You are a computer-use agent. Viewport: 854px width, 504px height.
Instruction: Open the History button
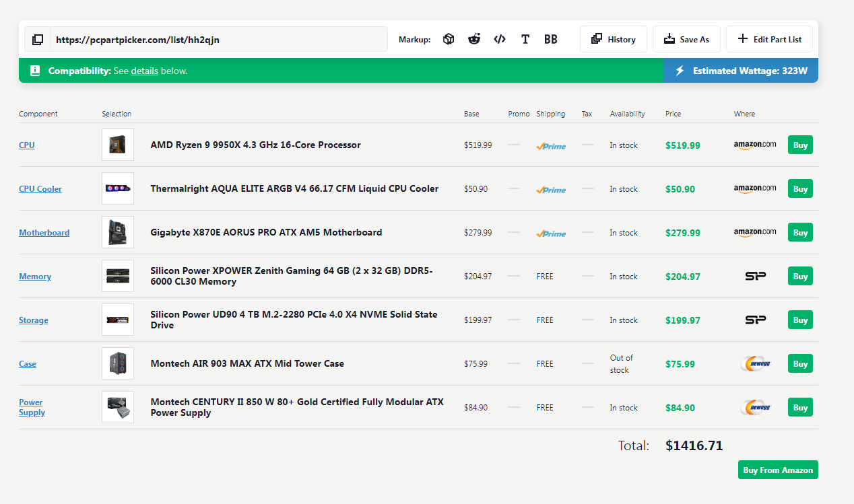[x=613, y=40]
